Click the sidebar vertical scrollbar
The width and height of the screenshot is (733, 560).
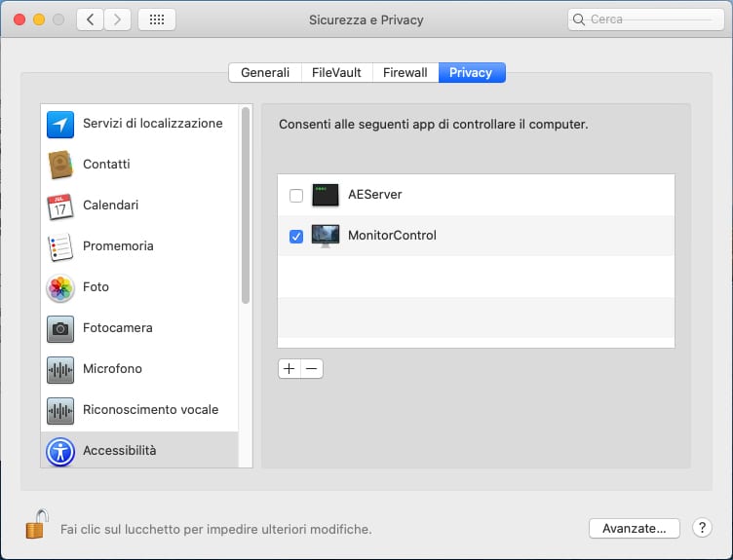(246, 206)
